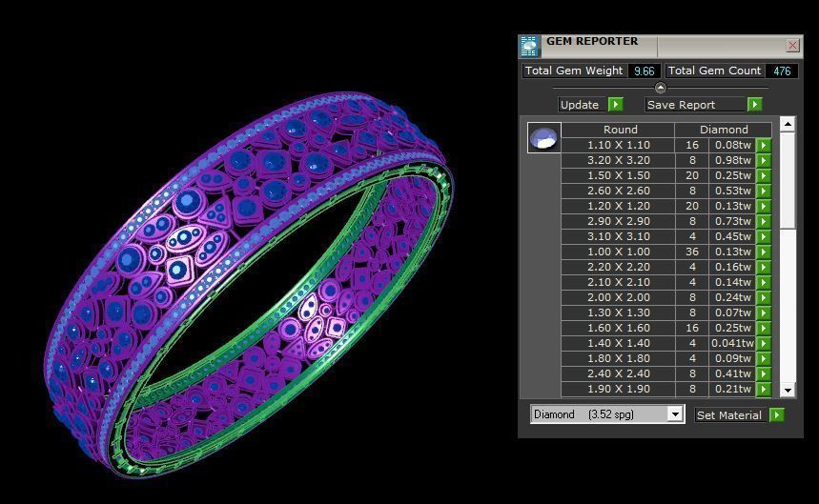Click green arrow for 1.00 X 1.00 row

(764, 252)
